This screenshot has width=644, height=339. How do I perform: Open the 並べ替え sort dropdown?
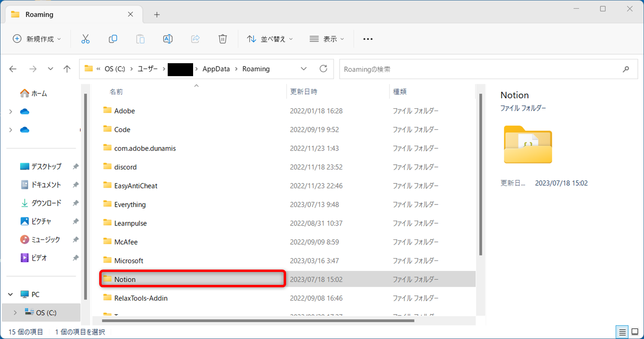point(270,39)
